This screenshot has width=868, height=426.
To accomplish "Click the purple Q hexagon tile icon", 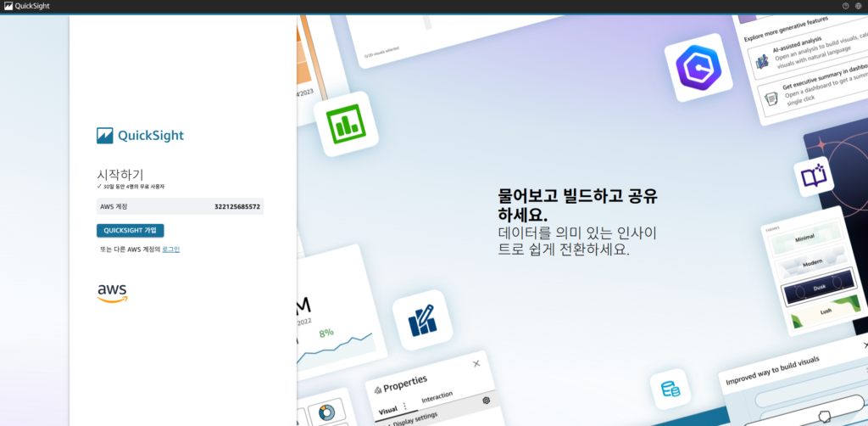I will click(698, 68).
